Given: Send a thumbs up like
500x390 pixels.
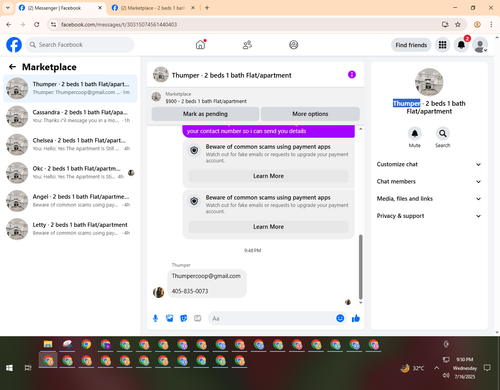Looking at the screenshot, I should click(356, 318).
